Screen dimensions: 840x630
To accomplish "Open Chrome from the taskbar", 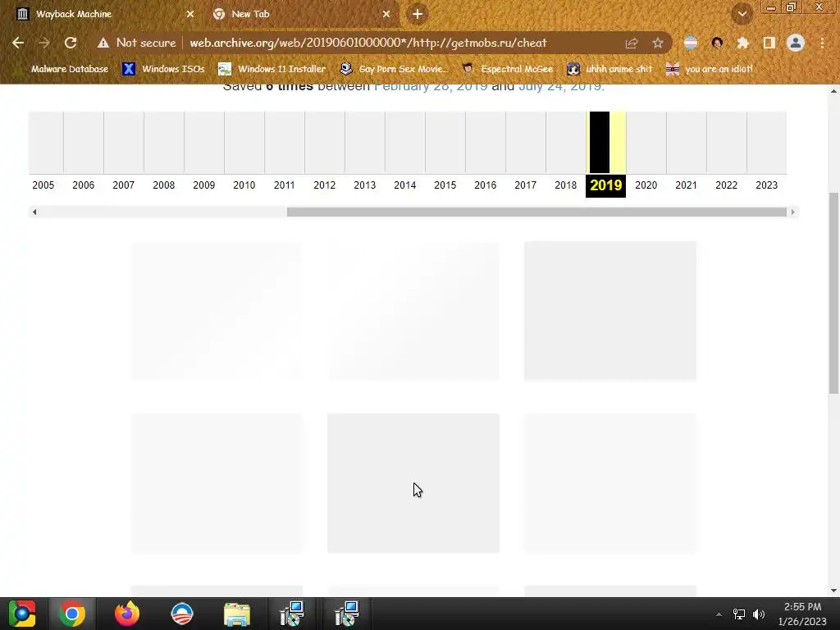I will coord(72,614).
